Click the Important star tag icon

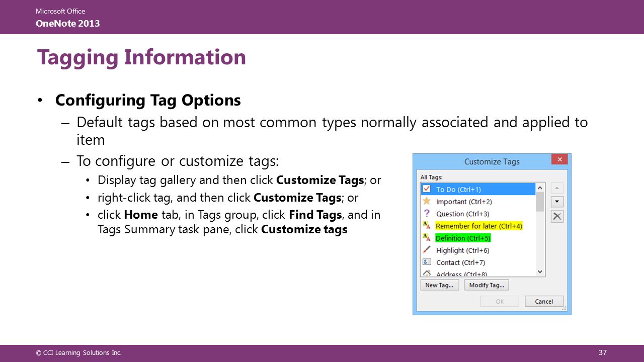427,201
